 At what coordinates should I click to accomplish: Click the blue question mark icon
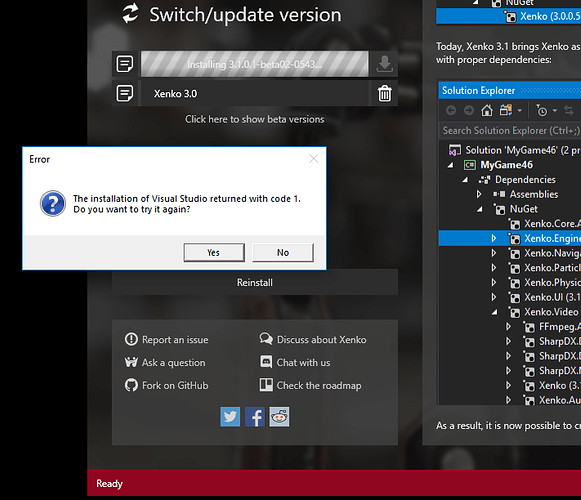click(x=53, y=203)
